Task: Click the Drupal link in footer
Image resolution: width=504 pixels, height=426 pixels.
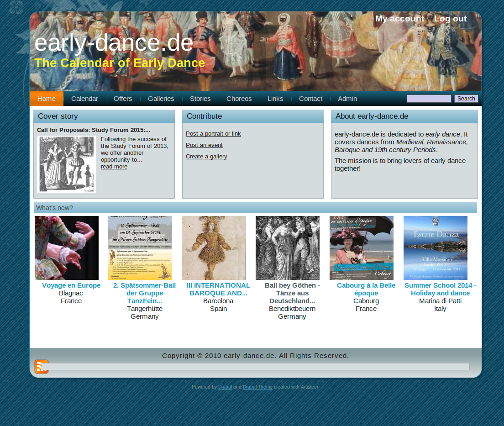Action: 225,387
